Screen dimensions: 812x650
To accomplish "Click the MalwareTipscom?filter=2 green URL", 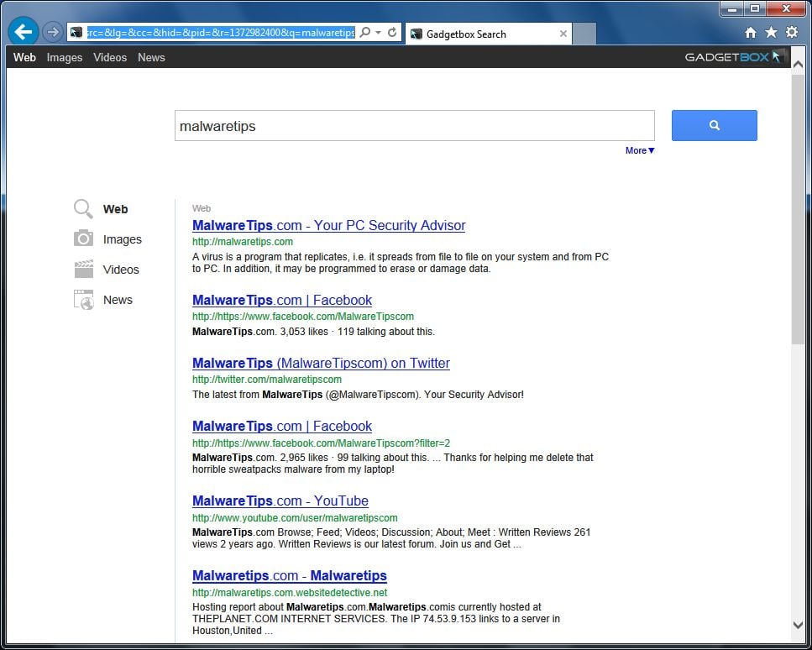I will pyautogui.click(x=321, y=443).
